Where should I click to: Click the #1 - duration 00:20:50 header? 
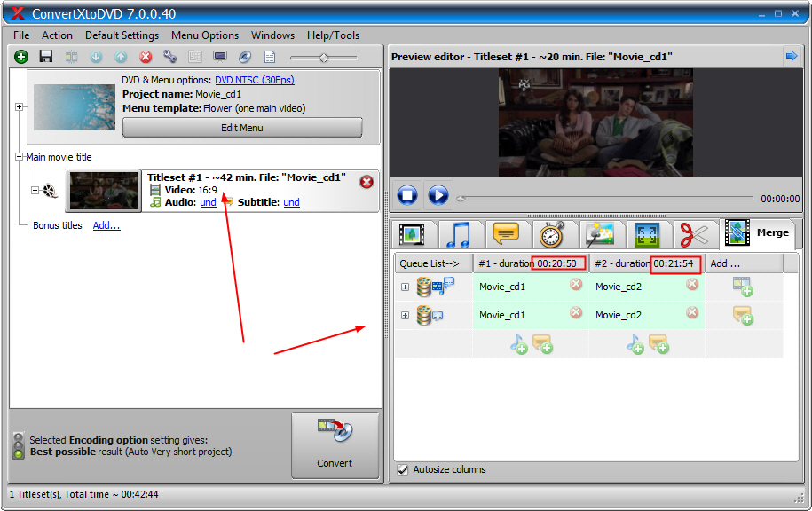[x=531, y=263]
